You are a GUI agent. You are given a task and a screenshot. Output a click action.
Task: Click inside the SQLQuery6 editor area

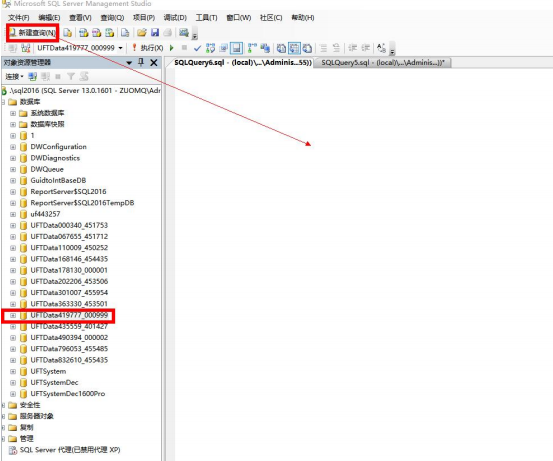[x=363, y=265]
